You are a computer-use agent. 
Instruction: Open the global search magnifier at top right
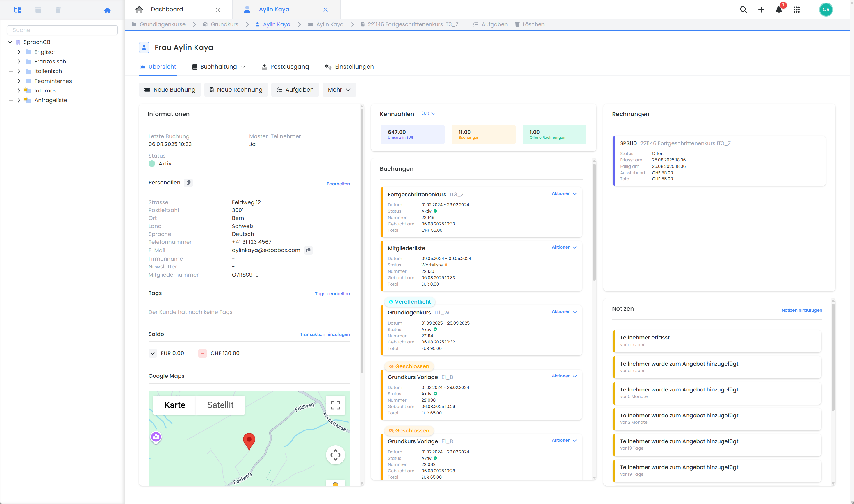pos(743,10)
